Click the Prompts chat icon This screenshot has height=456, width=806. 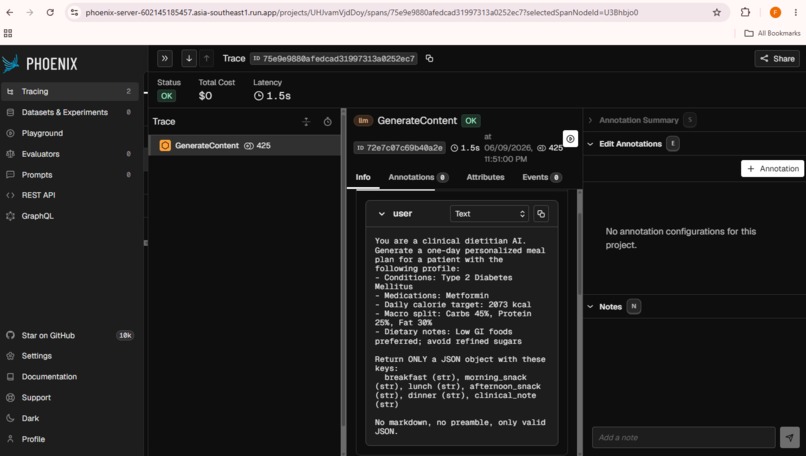(10, 175)
